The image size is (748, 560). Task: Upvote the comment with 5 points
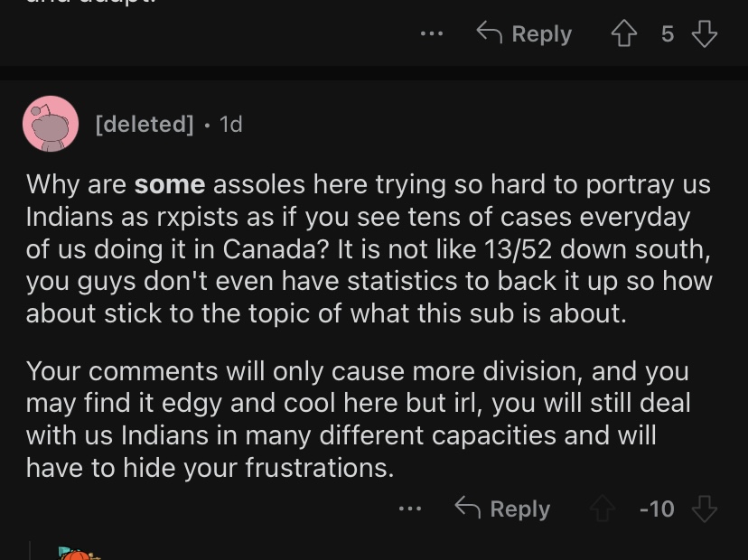click(x=624, y=33)
